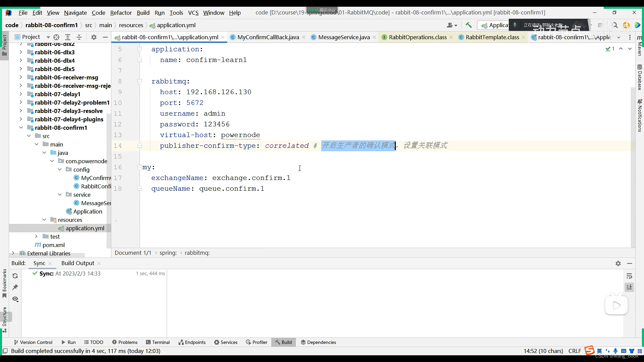Click the Build hammer icon in toolbar
Viewport: 644px width, 362px height.
[469, 25]
